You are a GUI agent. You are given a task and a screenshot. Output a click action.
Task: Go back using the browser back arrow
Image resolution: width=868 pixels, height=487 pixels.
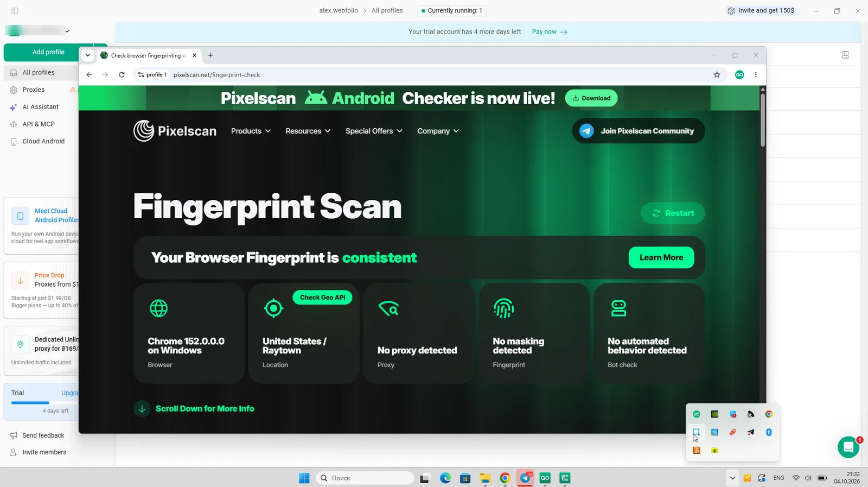[x=90, y=75]
